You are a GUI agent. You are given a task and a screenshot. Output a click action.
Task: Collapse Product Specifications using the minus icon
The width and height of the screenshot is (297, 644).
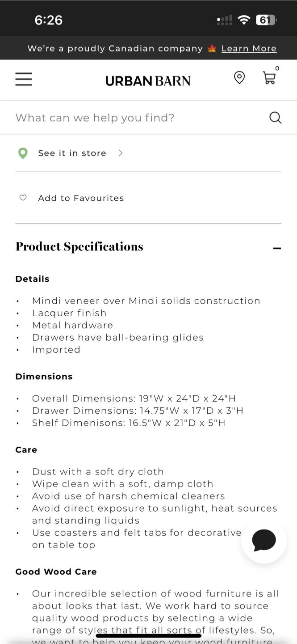click(x=277, y=248)
